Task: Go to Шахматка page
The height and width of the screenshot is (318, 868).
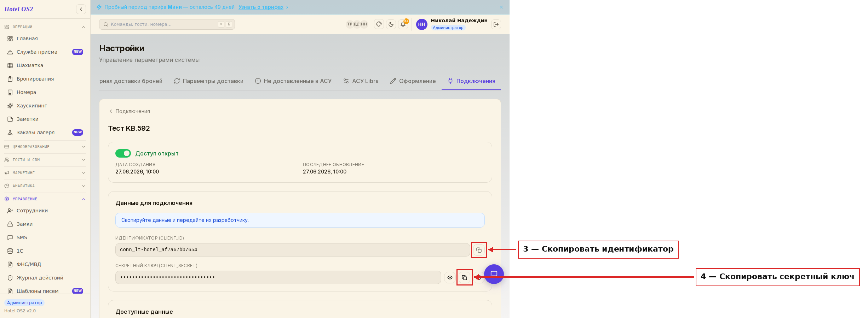Action: coord(45,65)
